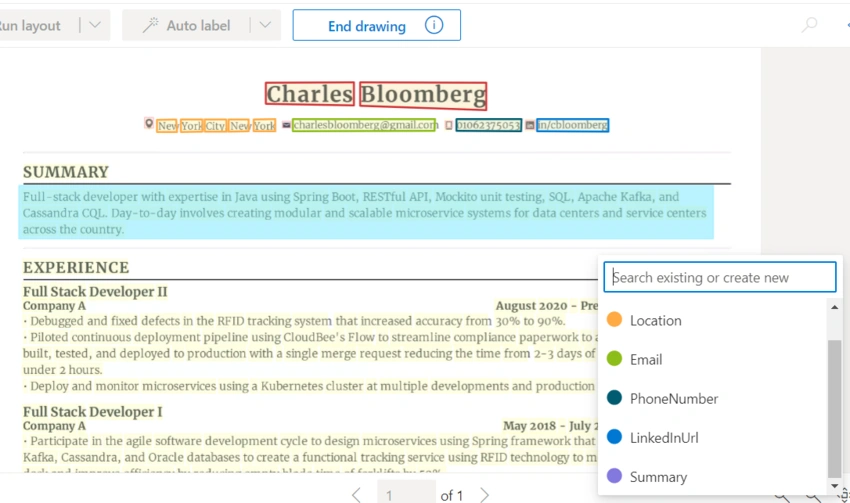850x503 pixels.
Task: Select the labeled in/cbloomberg LinkedIn text
Action: (x=572, y=125)
